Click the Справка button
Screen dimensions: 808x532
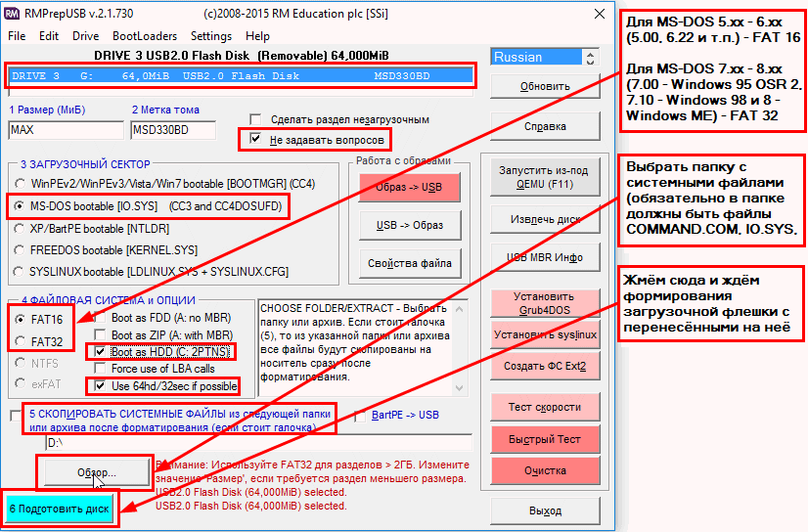pyautogui.click(x=545, y=126)
